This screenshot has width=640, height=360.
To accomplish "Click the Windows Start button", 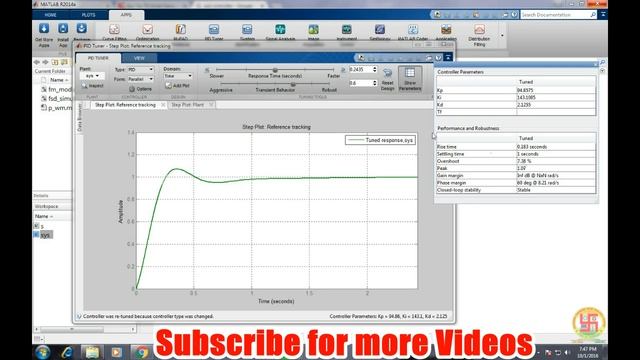I will click(x=42, y=352).
